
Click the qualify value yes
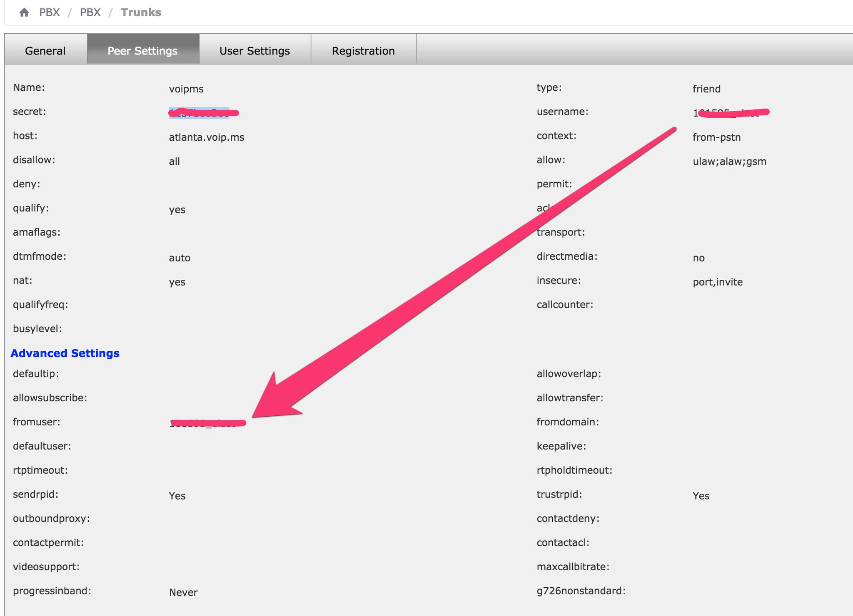(x=177, y=210)
